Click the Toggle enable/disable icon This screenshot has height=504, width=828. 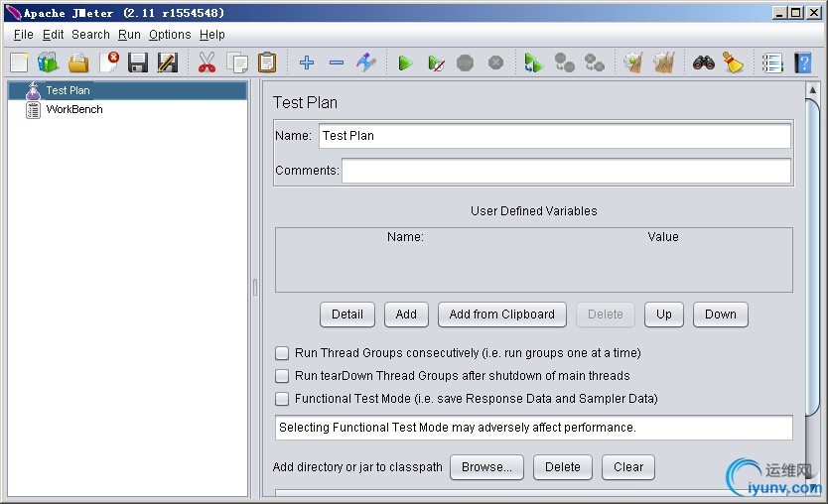click(x=366, y=63)
